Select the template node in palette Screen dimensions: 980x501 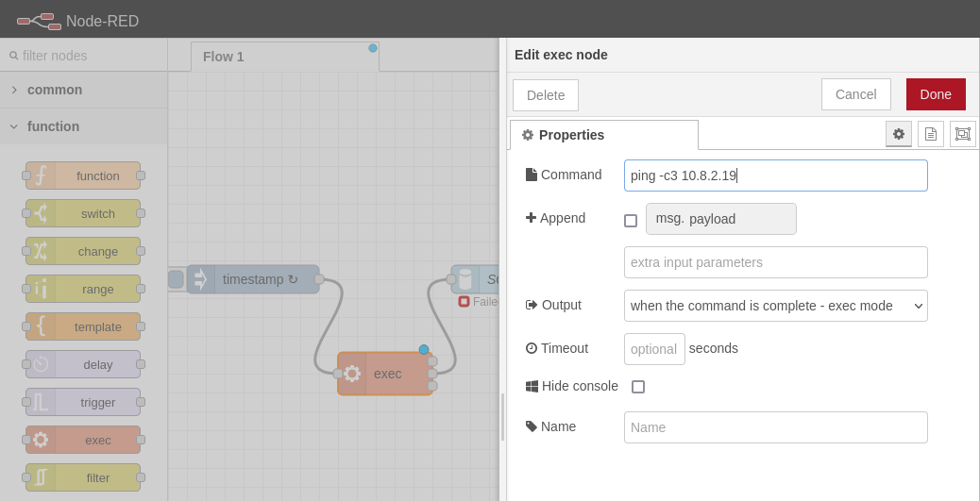(83, 326)
